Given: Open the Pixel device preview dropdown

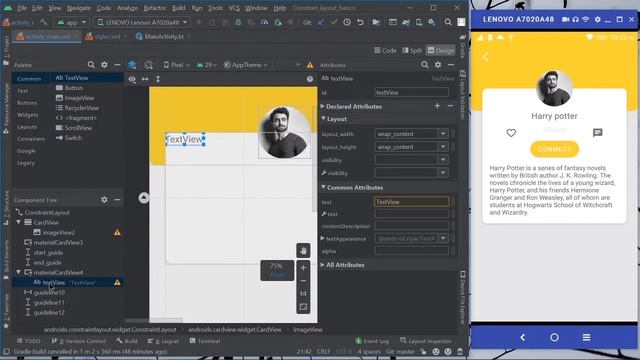Looking at the screenshot, I should [177, 65].
